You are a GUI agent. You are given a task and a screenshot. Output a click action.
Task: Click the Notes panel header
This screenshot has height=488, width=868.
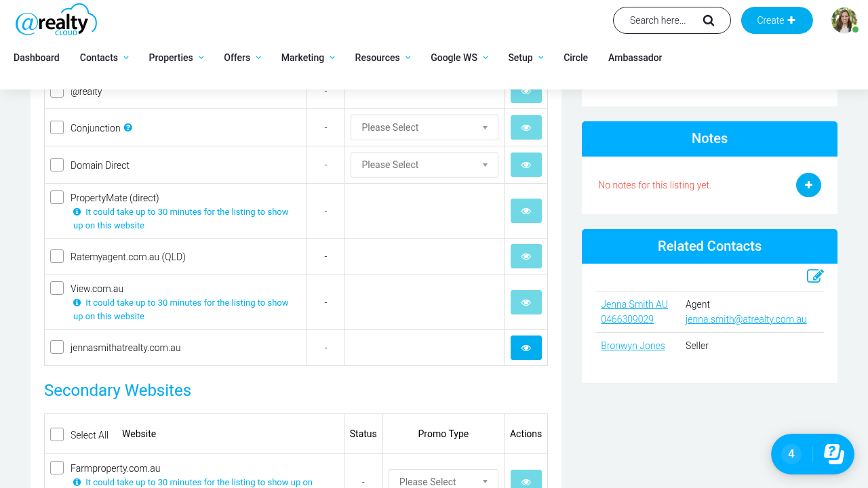click(709, 138)
